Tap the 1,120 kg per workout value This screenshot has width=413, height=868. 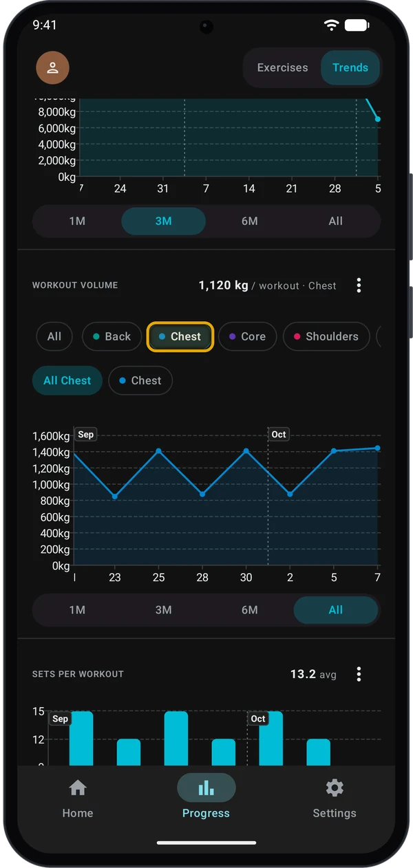(x=268, y=285)
